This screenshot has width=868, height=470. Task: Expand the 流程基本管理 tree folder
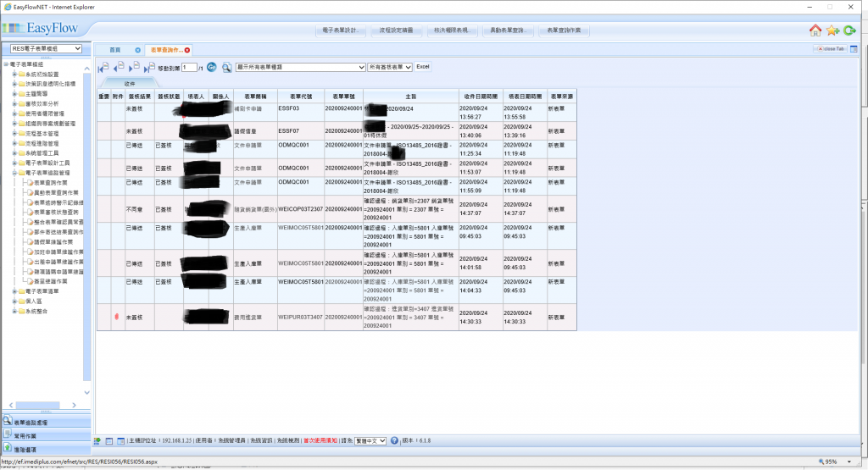coord(14,133)
